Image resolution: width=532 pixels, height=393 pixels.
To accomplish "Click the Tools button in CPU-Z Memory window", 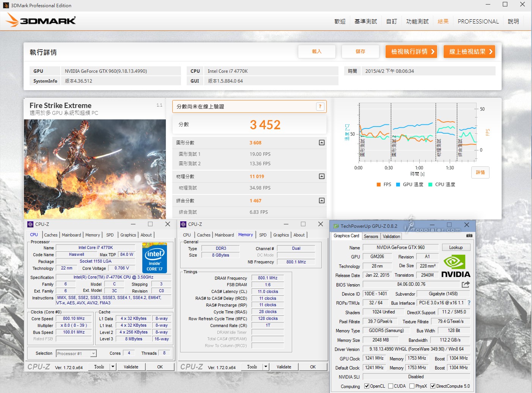I will point(252,367).
